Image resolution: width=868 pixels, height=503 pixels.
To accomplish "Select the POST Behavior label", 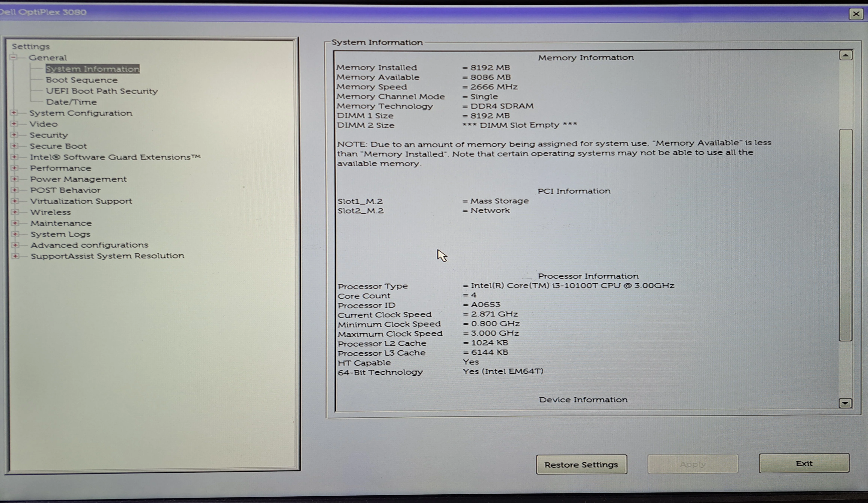I will [65, 190].
